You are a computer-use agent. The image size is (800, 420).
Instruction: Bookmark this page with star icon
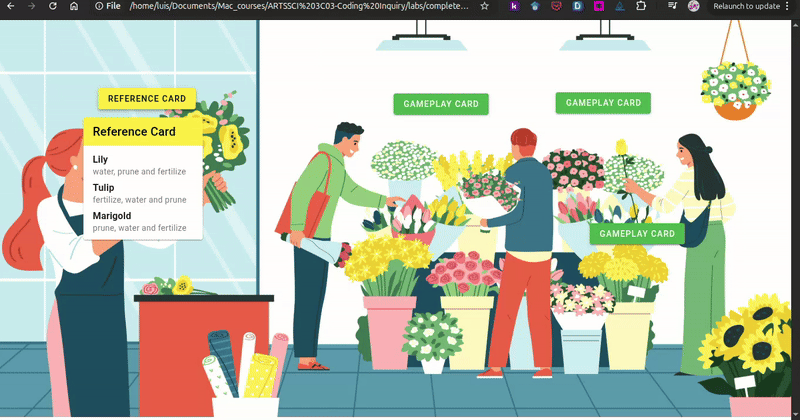click(485, 6)
